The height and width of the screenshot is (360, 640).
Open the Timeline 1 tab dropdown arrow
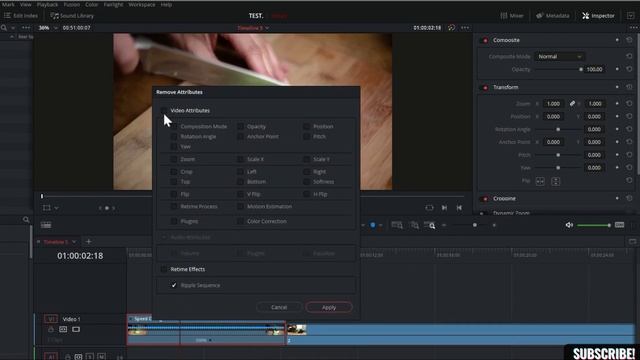(74, 242)
